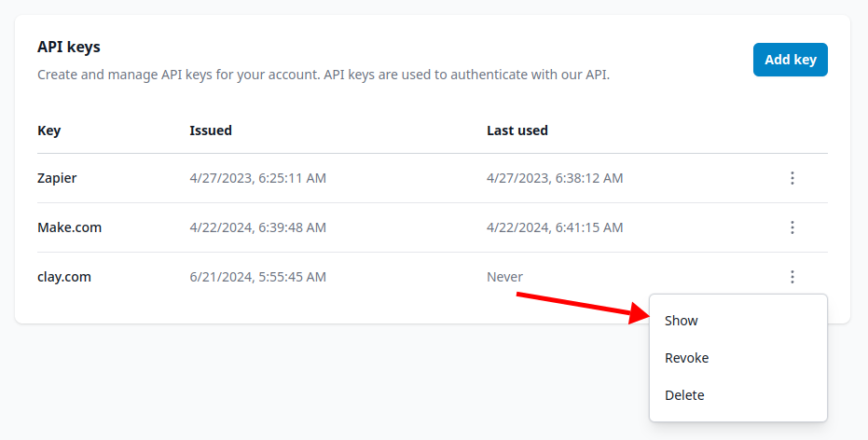Select Delete from the key menu
Screen dimensions: 868x440
coord(684,395)
